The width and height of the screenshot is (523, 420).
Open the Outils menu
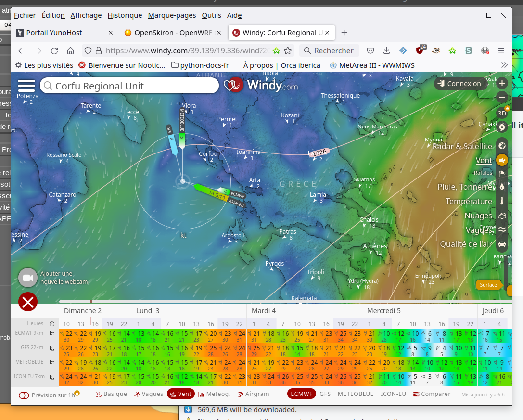click(212, 15)
